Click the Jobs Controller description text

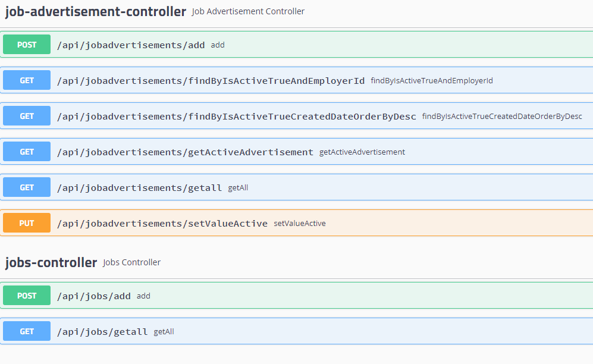(132, 262)
